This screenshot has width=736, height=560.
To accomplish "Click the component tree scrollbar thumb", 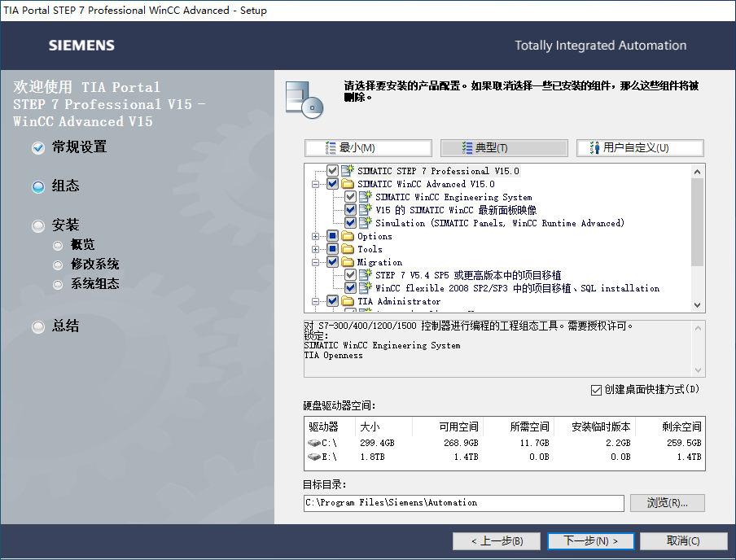I will tap(698, 222).
